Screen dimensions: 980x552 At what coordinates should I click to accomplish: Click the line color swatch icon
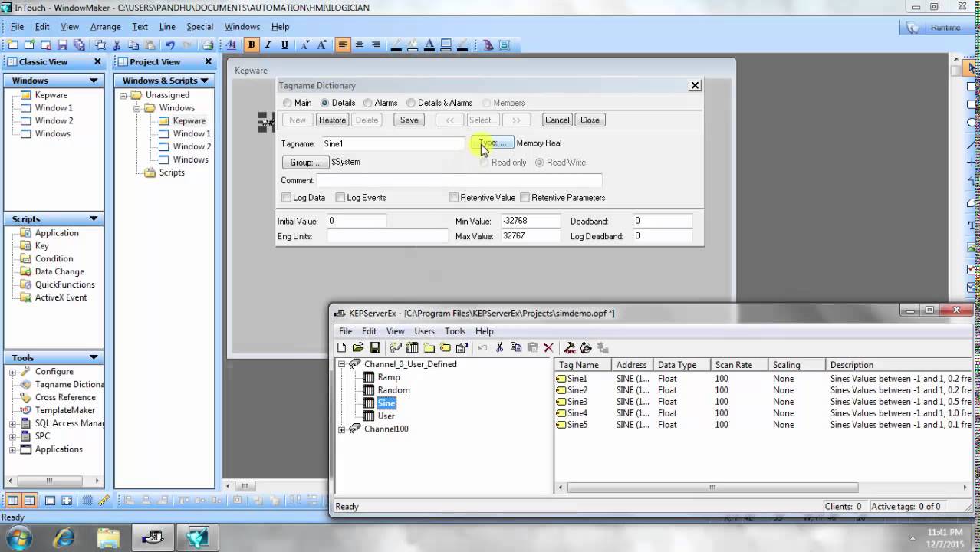pyautogui.click(x=396, y=45)
